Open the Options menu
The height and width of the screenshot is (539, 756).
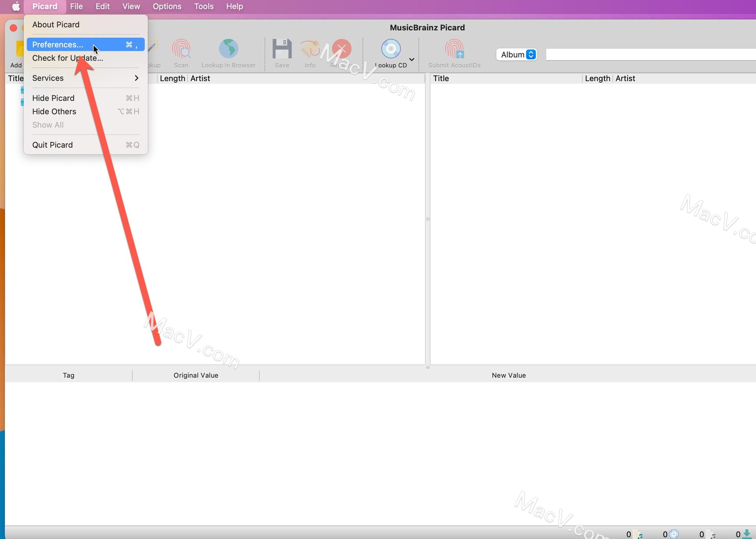pyautogui.click(x=167, y=6)
